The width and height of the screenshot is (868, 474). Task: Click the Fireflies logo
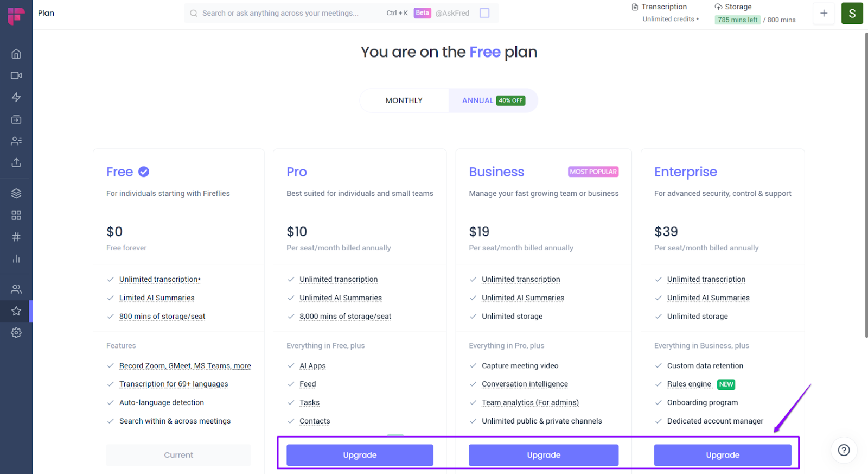[x=16, y=15]
